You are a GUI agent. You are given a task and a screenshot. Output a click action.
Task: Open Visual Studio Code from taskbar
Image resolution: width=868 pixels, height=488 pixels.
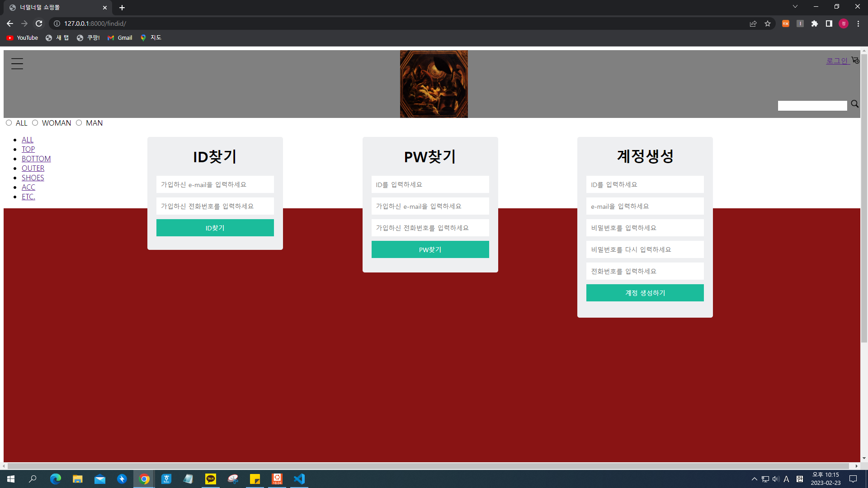299,479
